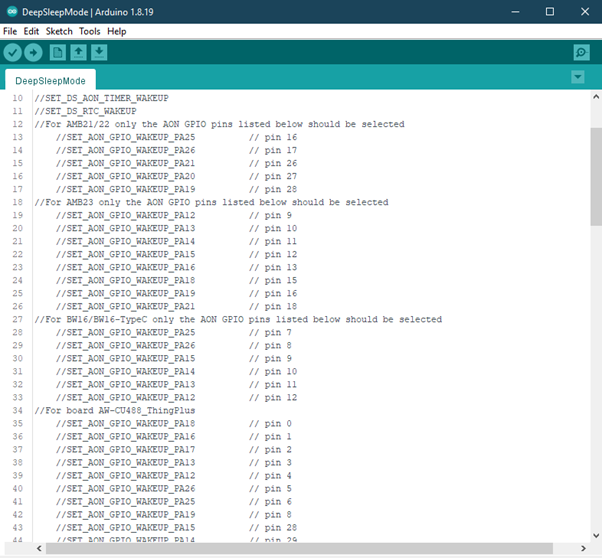Open a sketch using the Open icon
Image resolution: width=602 pixels, height=558 pixels.
(78, 53)
